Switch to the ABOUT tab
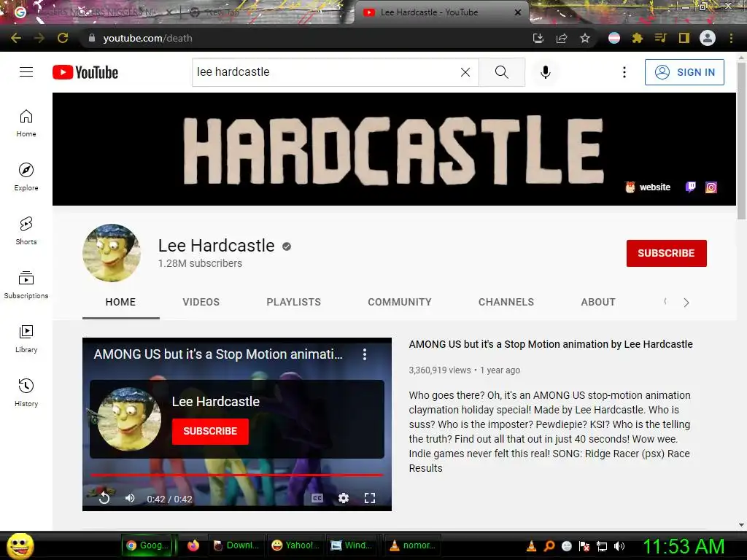 [x=598, y=302]
